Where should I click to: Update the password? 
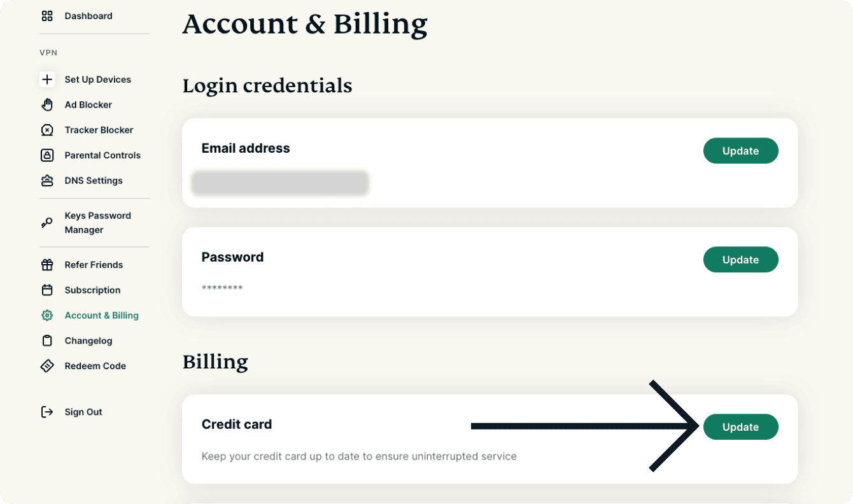click(740, 260)
